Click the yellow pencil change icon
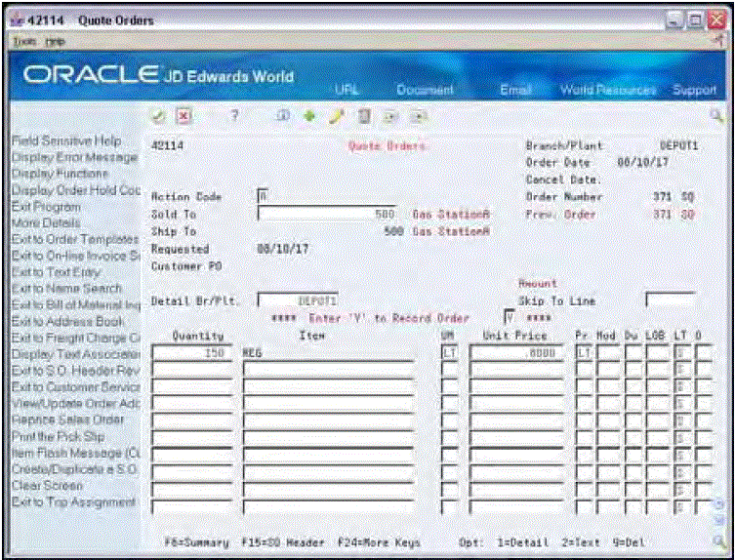 click(x=336, y=117)
